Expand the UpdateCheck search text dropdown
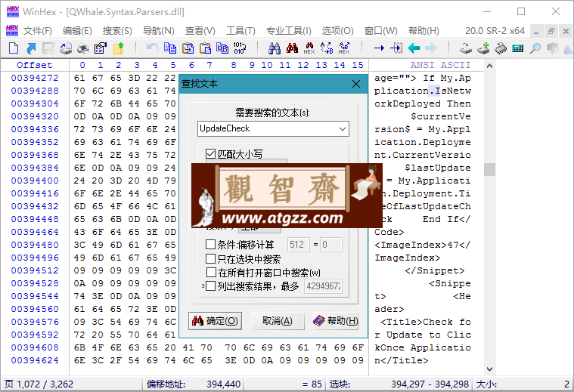Viewport: 574px width, 392px height. (x=343, y=128)
